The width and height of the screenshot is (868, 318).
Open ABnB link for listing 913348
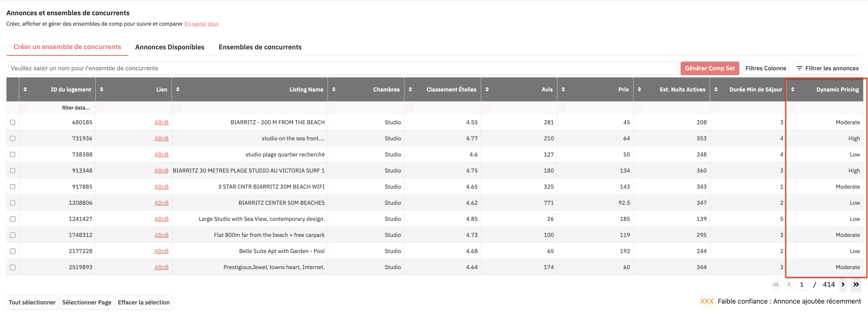(161, 171)
